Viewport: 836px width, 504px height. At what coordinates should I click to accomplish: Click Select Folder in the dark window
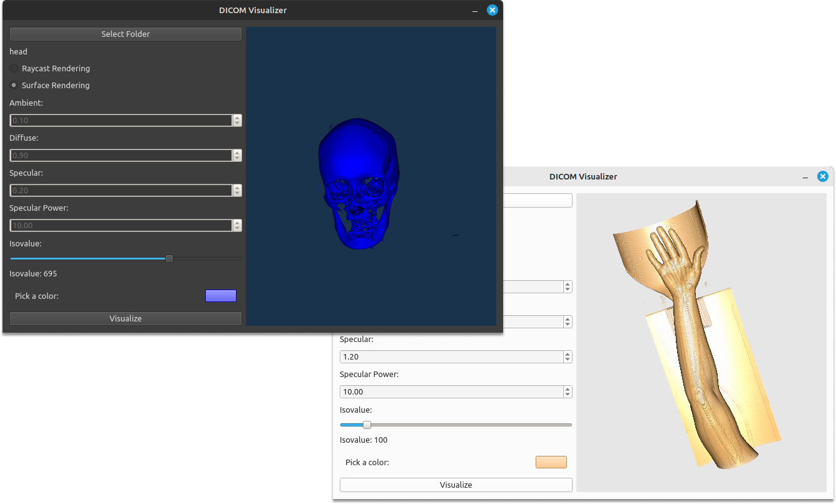[x=125, y=34]
